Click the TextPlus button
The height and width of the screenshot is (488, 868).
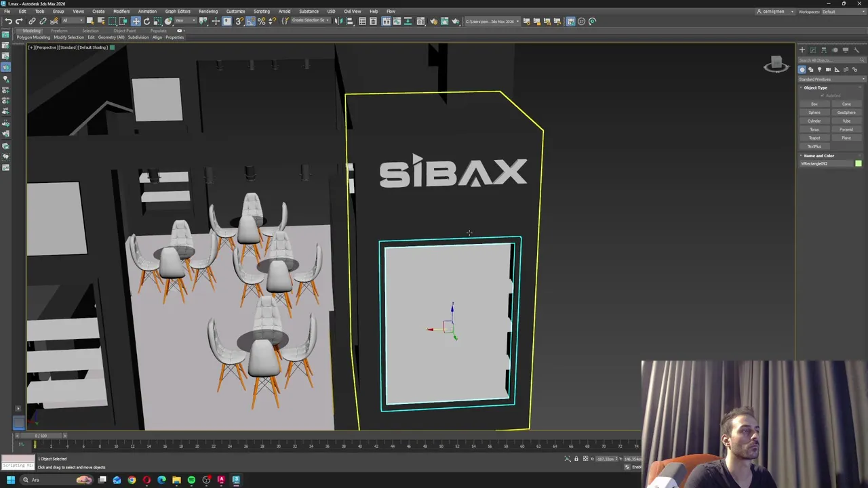(814, 146)
